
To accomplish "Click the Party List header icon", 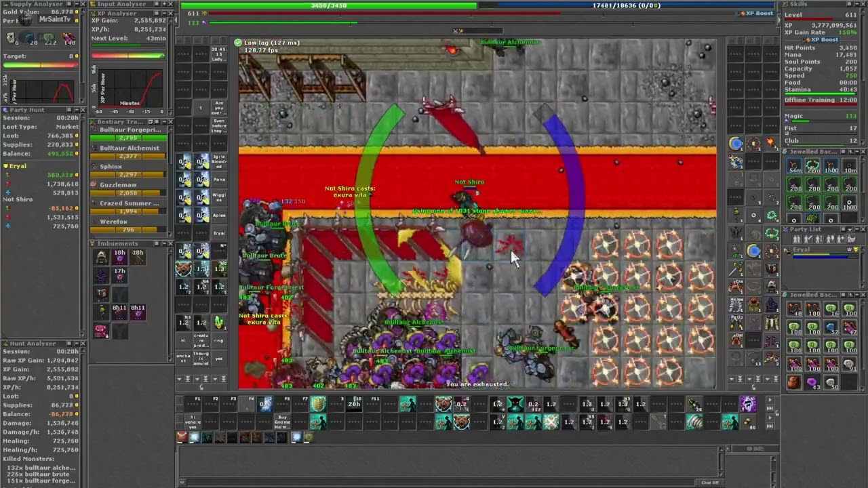I will [787, 229].
